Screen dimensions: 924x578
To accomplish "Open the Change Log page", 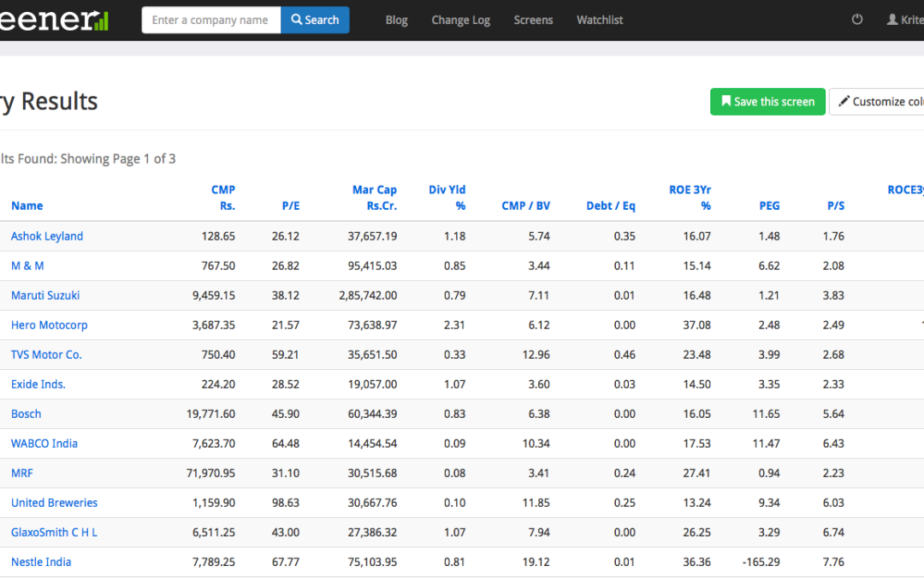I will 461,20.
